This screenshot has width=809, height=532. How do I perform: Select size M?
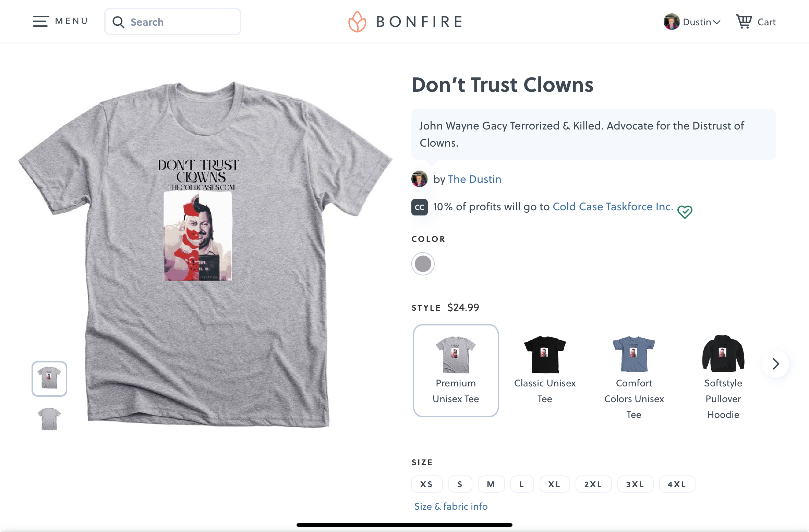[x=491, y=484]
